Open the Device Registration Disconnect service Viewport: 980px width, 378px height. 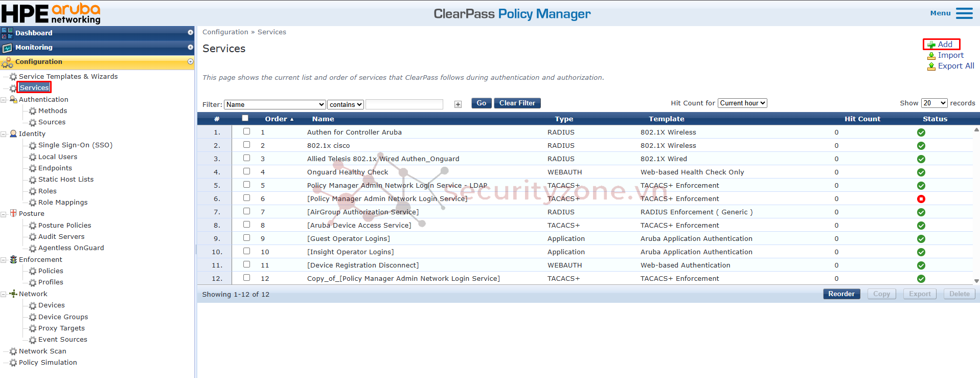363,265
